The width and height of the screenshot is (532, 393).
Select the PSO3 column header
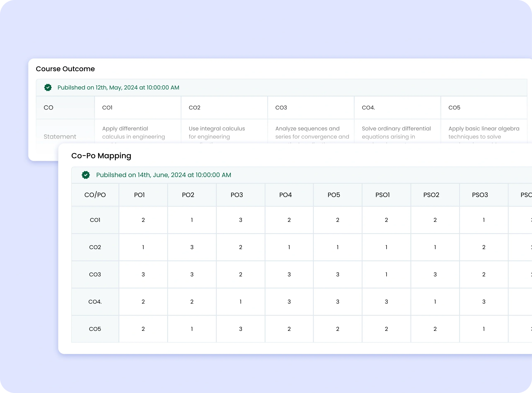(x=480, y=195)
